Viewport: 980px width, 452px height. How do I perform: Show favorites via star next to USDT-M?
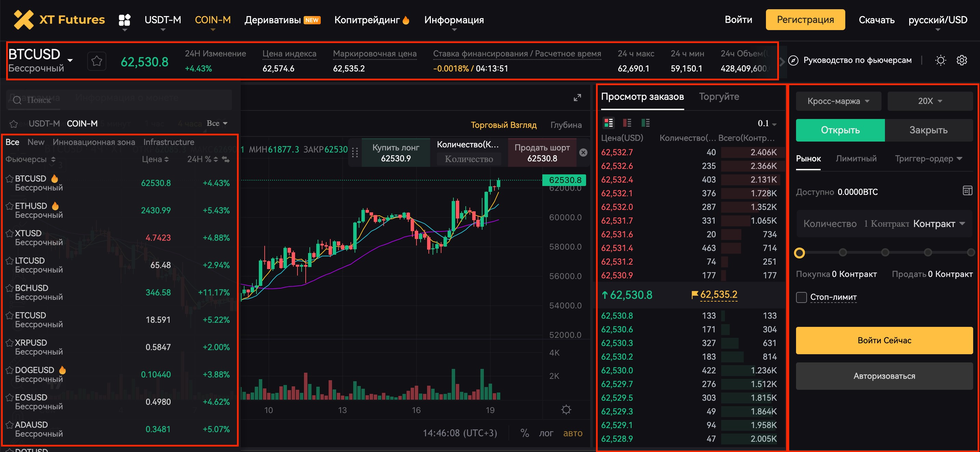pos(14,124)
